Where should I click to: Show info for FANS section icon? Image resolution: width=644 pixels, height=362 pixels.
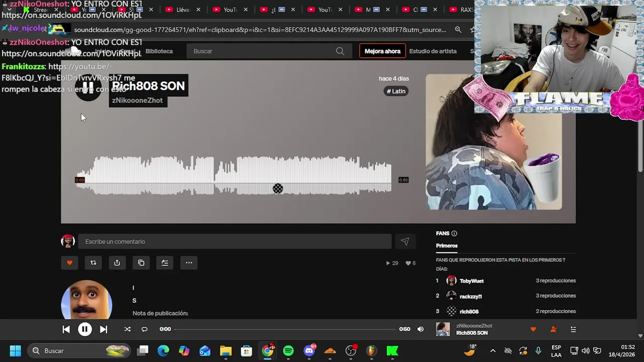click(454, 233)
